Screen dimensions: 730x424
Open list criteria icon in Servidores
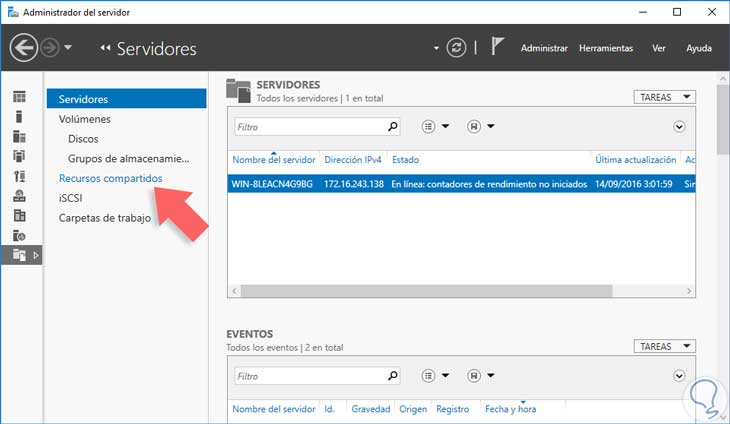(428, 127)
